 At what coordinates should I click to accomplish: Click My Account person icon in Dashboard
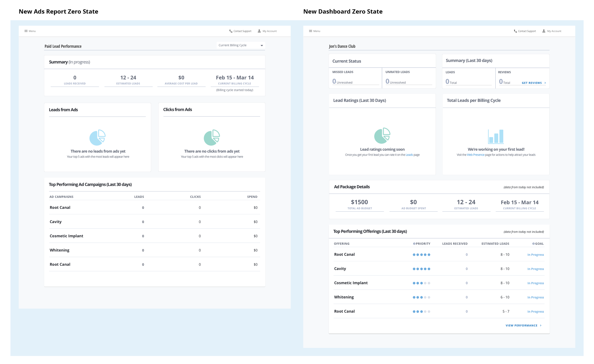[x=544, y=31]
